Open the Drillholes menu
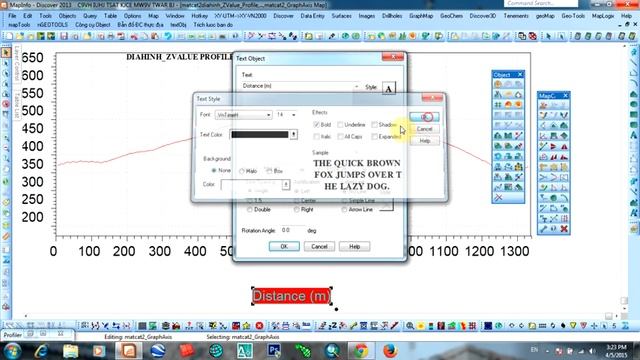The image size is (640, 360). 392,16
